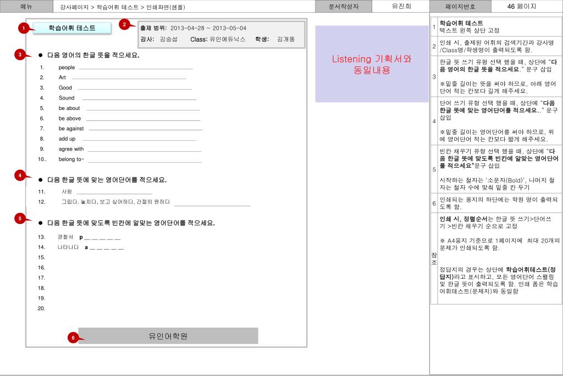Click the 학습어휘 테스트 title button
563x392 pixels.
pyautogui.click(x=72, y=28)
